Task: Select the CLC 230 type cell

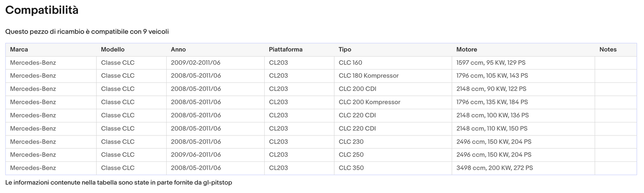Action: (x=351, y=142)
